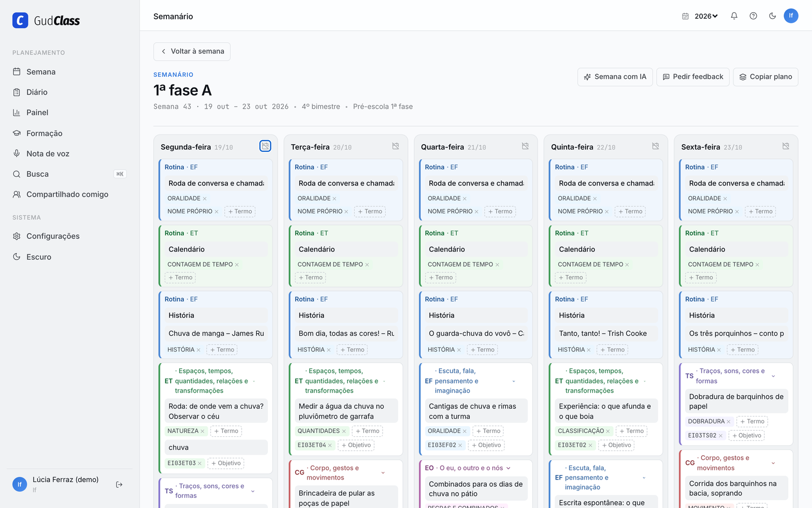
Task: Remove the DOBRADURA tag on Sexta-feira
Action: coord(729,422)
